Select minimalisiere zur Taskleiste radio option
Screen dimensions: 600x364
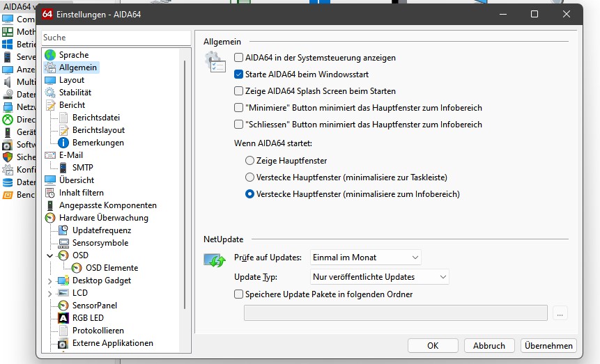249,177
